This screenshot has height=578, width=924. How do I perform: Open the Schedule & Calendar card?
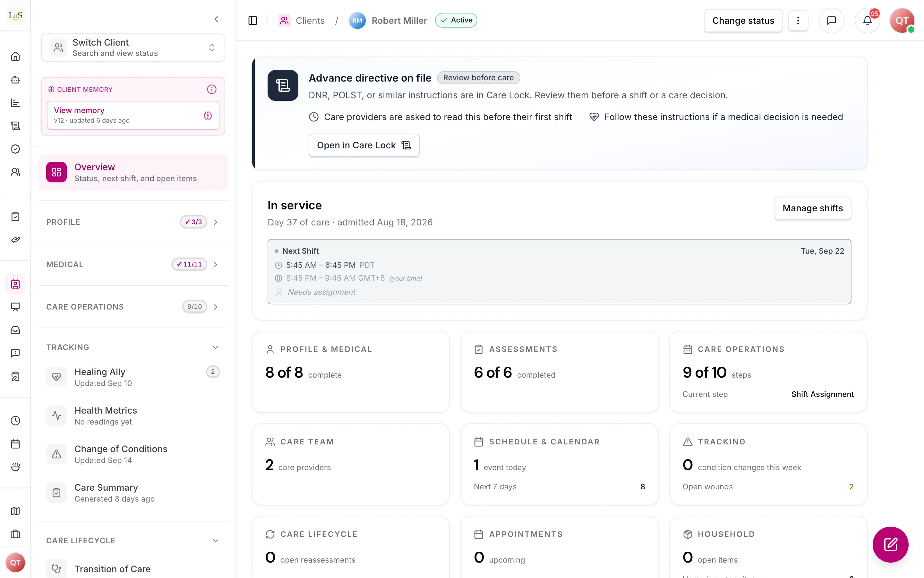click(x=559, y=464)
